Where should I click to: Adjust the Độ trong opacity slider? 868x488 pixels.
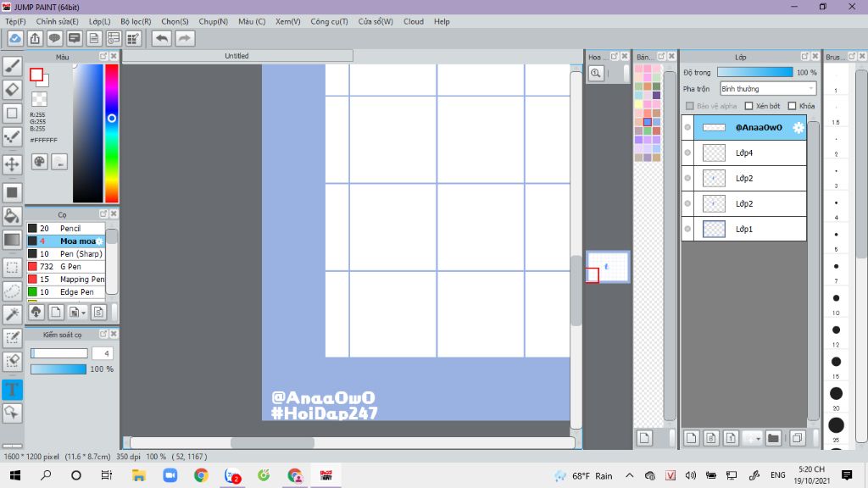pyautogui.click(x=754, y=73)
